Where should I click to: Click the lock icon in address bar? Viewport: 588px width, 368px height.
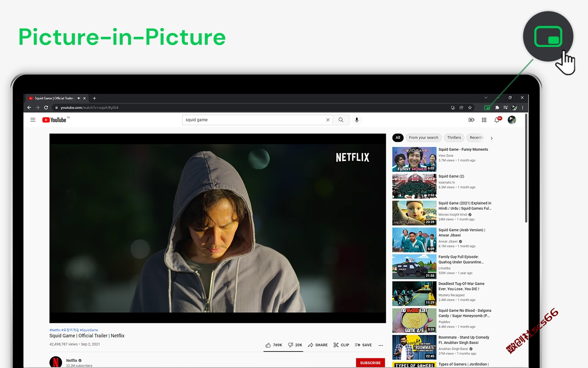pos(57,108)
